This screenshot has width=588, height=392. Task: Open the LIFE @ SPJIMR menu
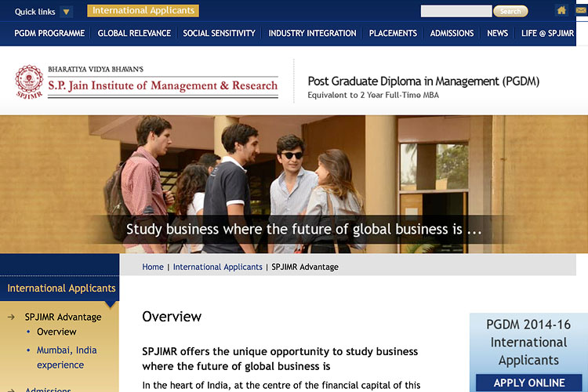[547, 34]
